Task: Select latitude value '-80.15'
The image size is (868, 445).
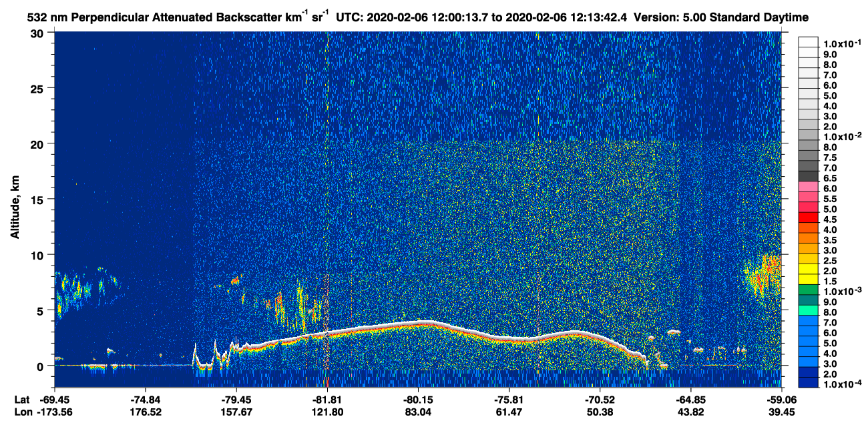Action: click(x=418, y=400)
